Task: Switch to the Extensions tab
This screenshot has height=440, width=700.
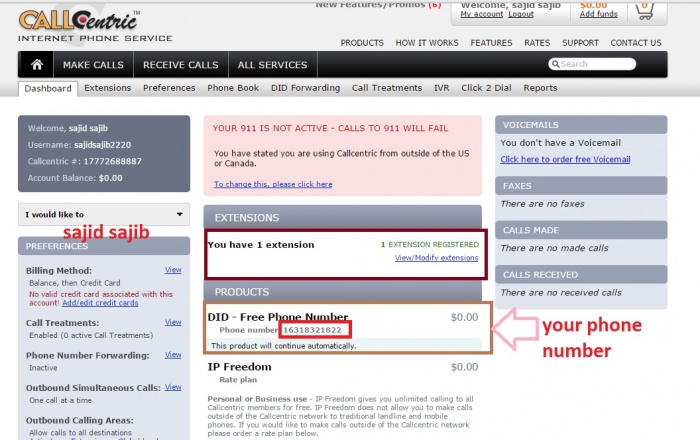Action: tap(108, 88)
